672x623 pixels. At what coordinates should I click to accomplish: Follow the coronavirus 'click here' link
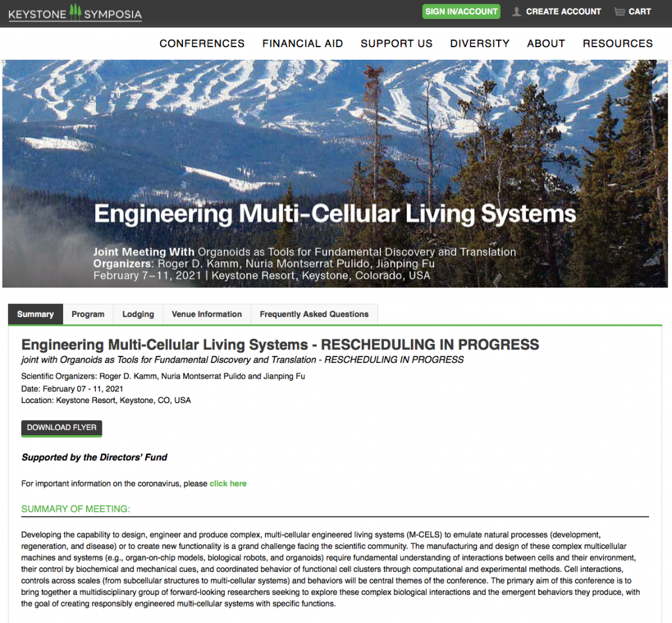[x=228, y=484]
